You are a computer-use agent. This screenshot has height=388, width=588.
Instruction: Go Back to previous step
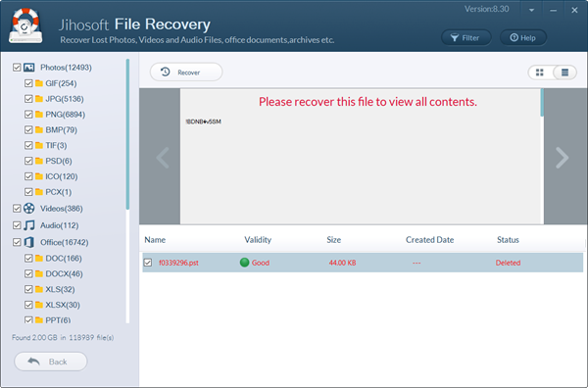(x=51, y=362)
